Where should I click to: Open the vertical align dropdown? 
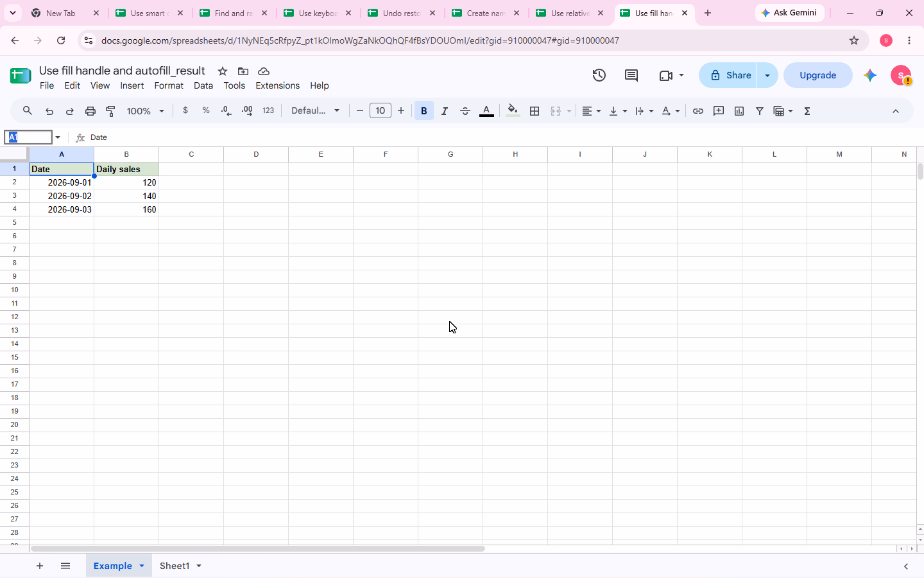(618, 111)
